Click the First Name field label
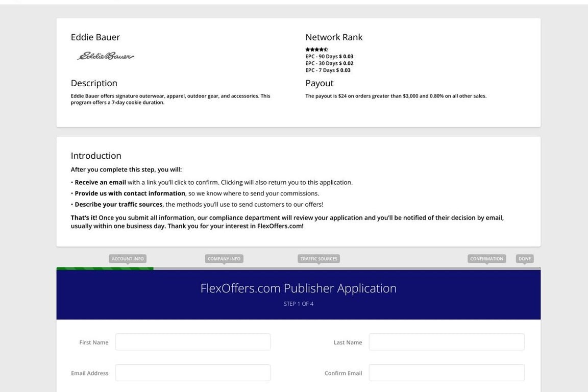 94,342
